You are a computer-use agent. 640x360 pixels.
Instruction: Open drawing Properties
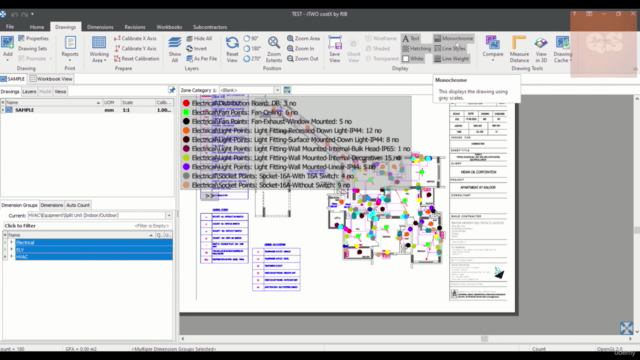[x=33, y=38]
